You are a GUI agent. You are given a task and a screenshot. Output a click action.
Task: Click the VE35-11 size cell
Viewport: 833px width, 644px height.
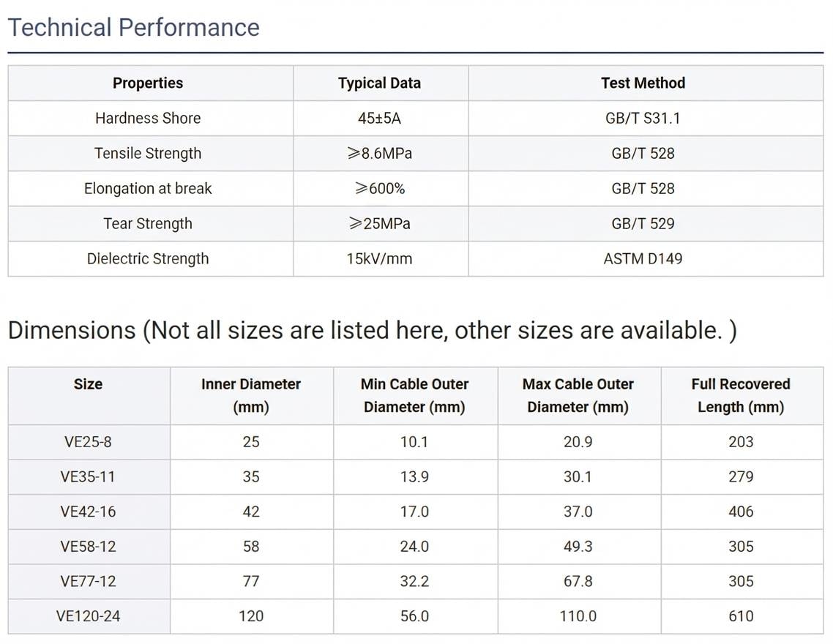click(x=88, y=476)
